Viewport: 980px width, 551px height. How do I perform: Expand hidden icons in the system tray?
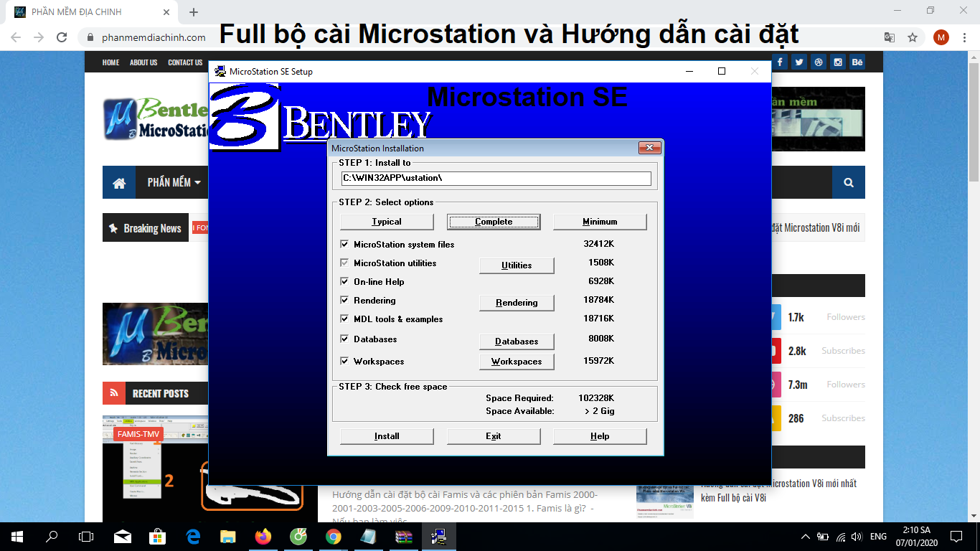coord(804,536)
